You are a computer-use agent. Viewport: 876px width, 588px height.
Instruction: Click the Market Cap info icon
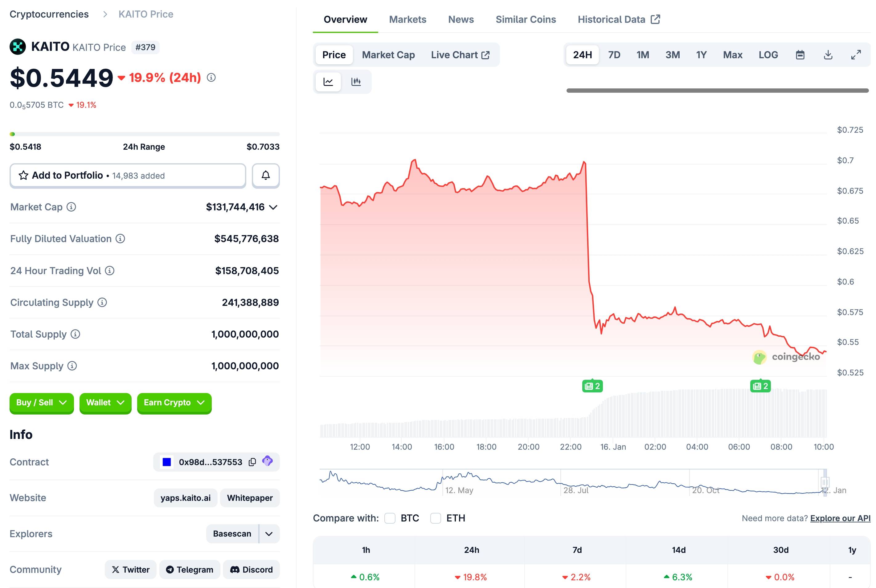(x=71, y=207)
